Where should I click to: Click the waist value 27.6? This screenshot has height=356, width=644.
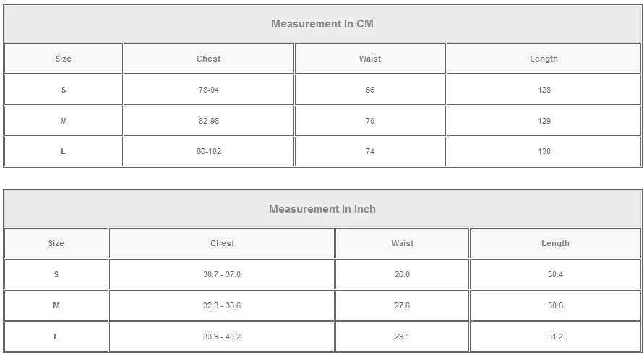402,306
